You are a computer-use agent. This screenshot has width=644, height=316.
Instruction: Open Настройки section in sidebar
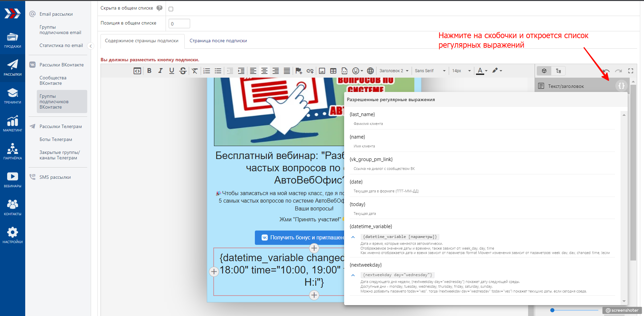13,236
